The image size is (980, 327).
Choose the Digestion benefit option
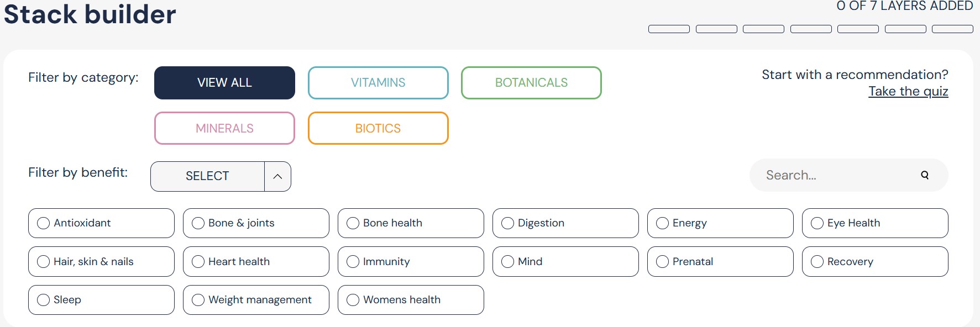pyautogui.click(x=565, y=223)
